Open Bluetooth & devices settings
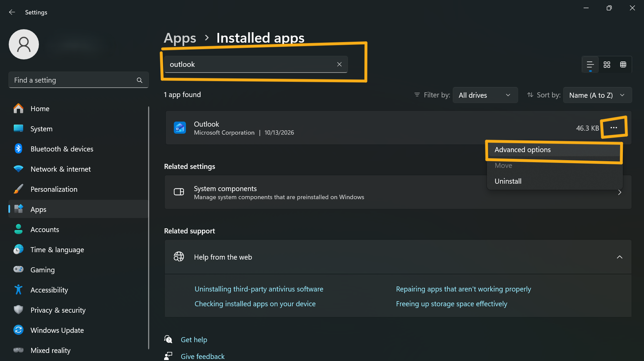The image size is (644, 361). (x=78, y=149)
